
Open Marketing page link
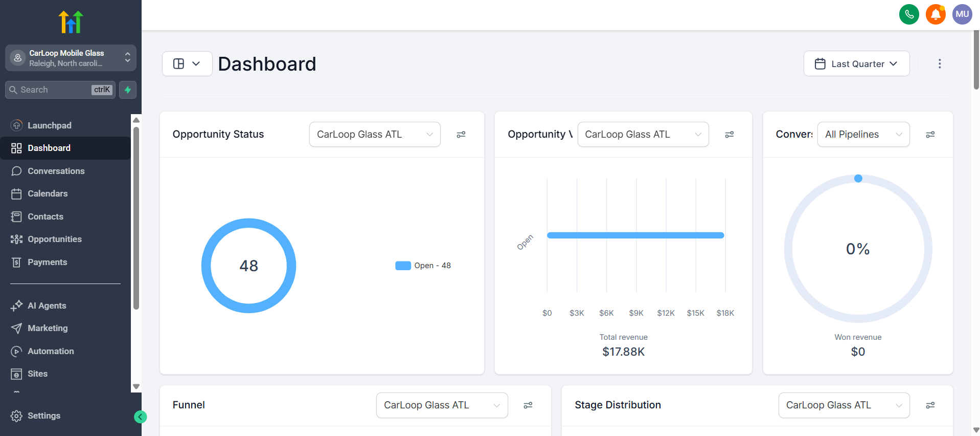point(65,328)
